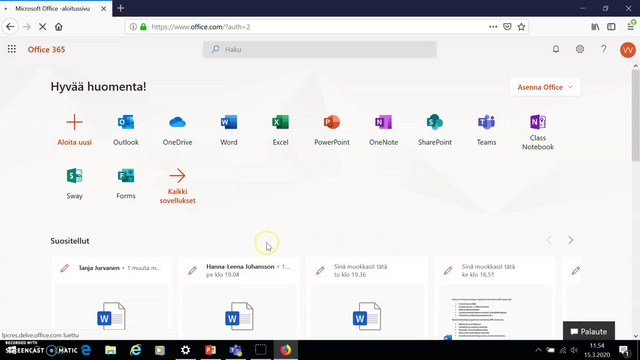Open Tanja Jurvanen's recommended Word document
The width and height of the screenshot is (640, 360).
(111, 298)
